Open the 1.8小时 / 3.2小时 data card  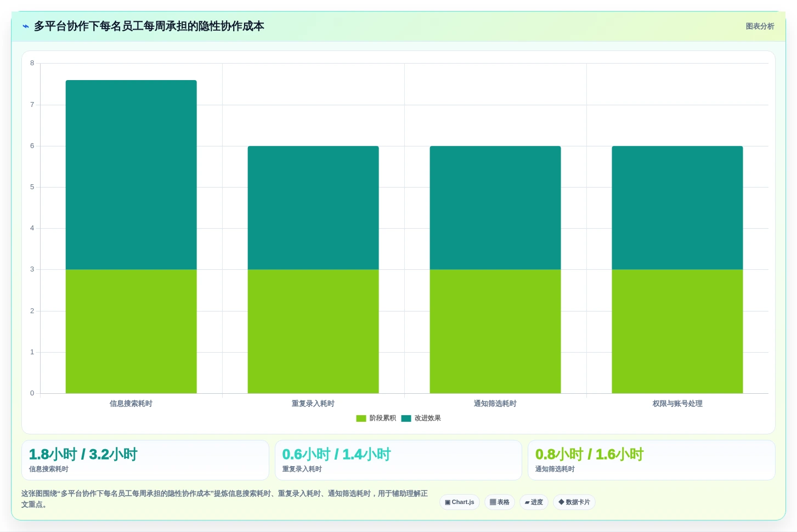145,460
